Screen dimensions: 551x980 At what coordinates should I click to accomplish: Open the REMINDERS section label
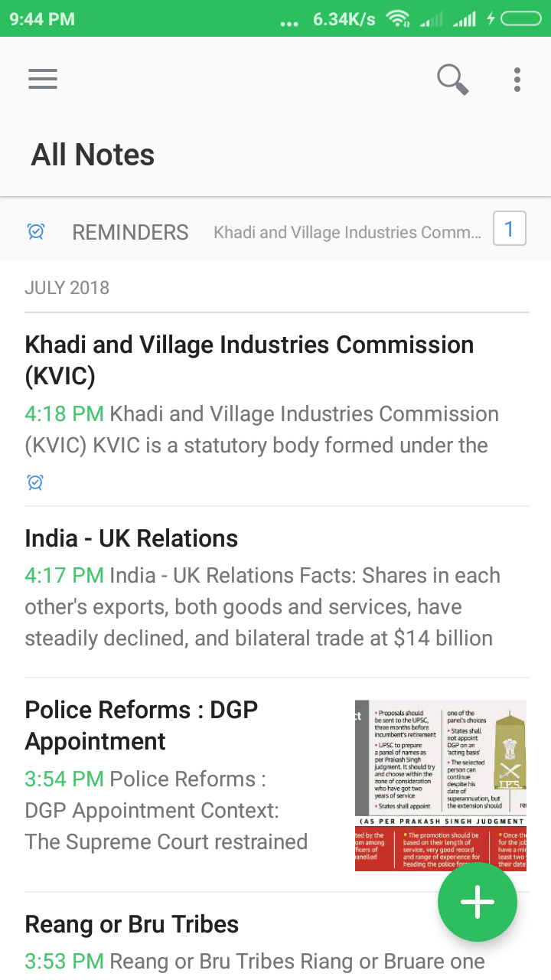pos(130,233)
